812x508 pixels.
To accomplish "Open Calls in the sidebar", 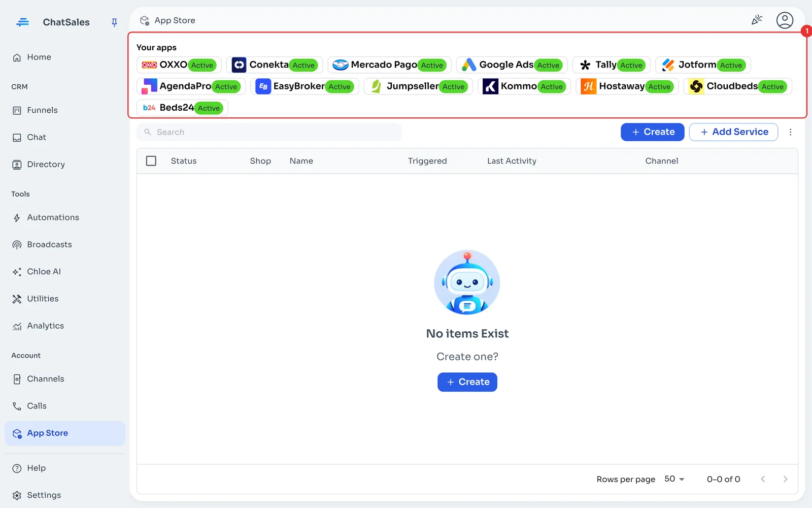I will coord(65,406).
